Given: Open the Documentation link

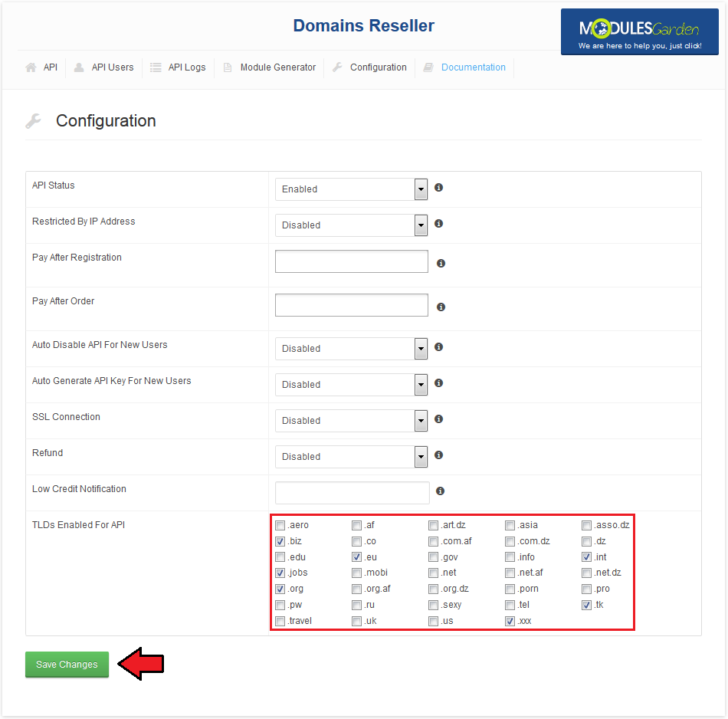Looking at the screenshot, I should 473,67.
